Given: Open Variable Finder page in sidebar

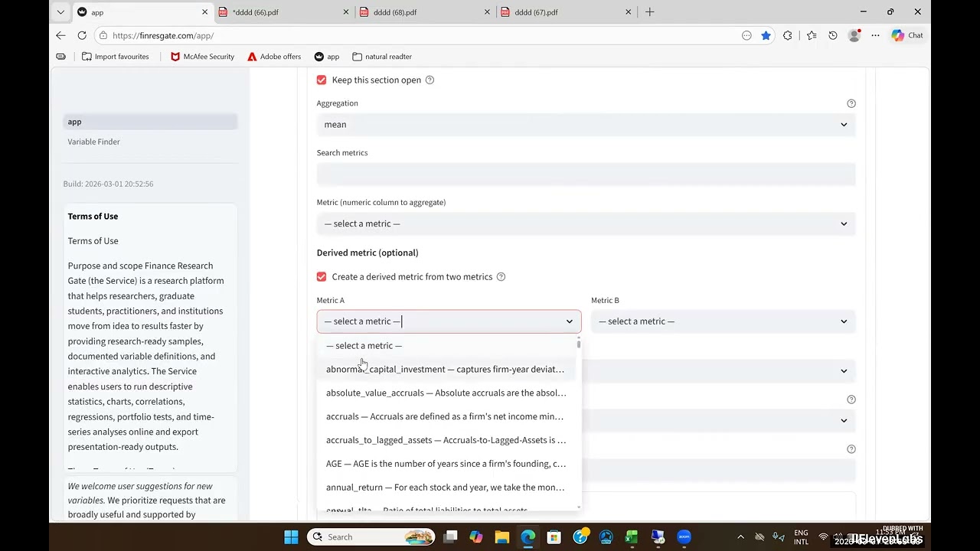Looking at the screenshot, I should [x=93, y=142].
